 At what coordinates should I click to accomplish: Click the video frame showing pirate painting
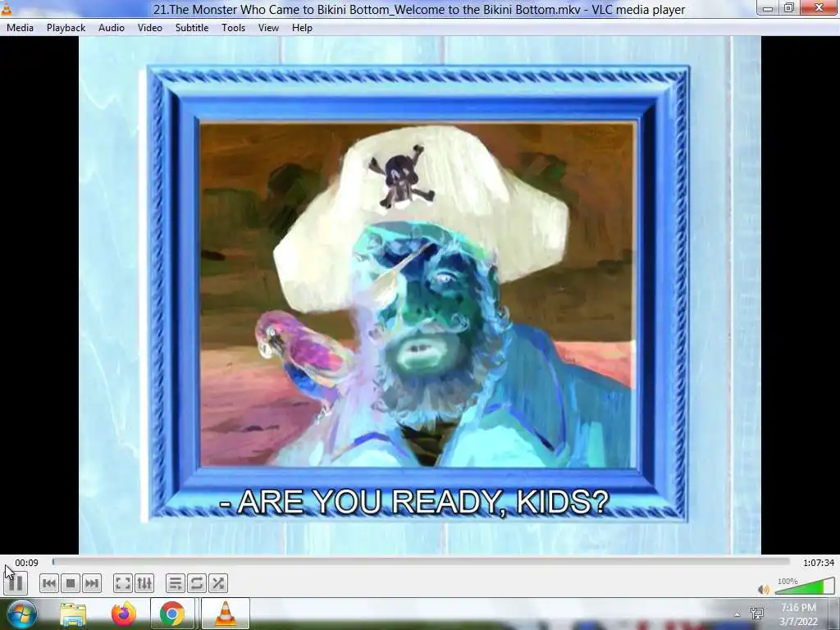[420, 295]
